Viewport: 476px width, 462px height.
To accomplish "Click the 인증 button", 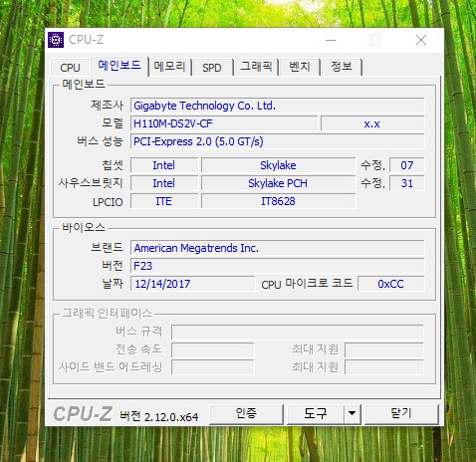I will 246,414.
